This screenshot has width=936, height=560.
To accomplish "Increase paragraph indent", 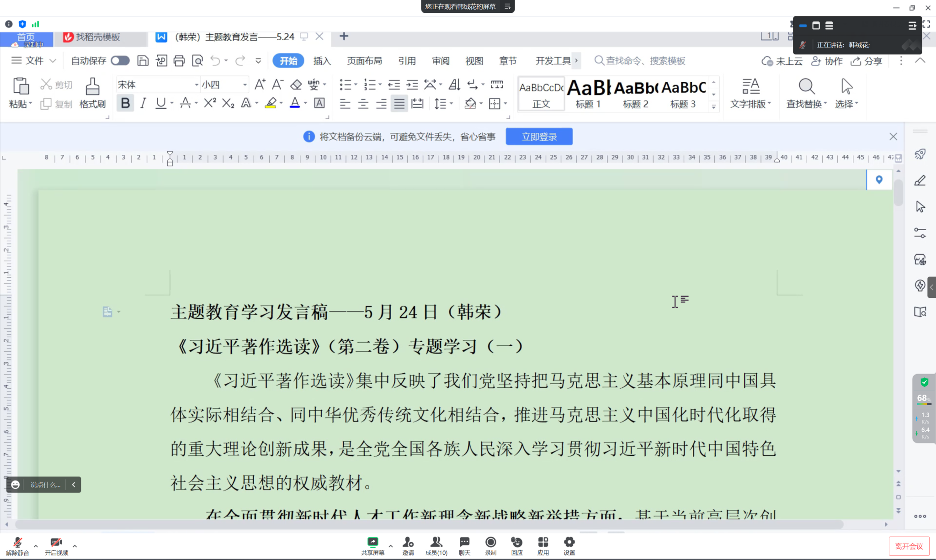I will [x=412, y=85].
